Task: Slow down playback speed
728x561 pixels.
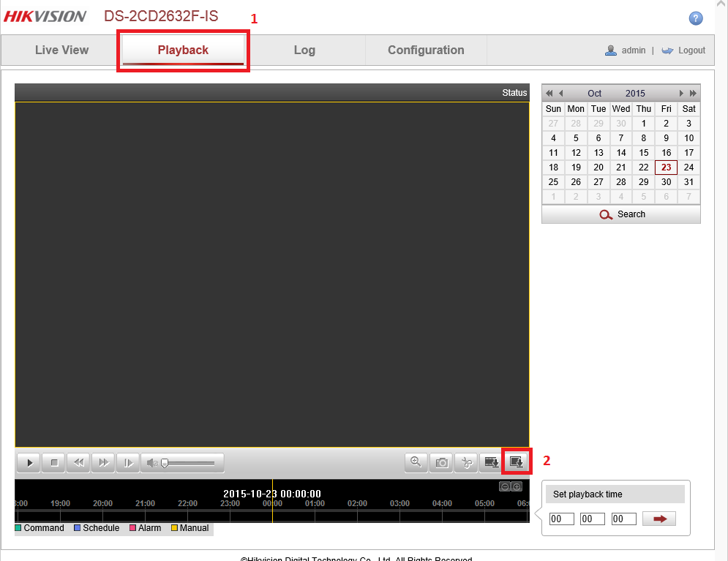Action: [x=78, y=462]
